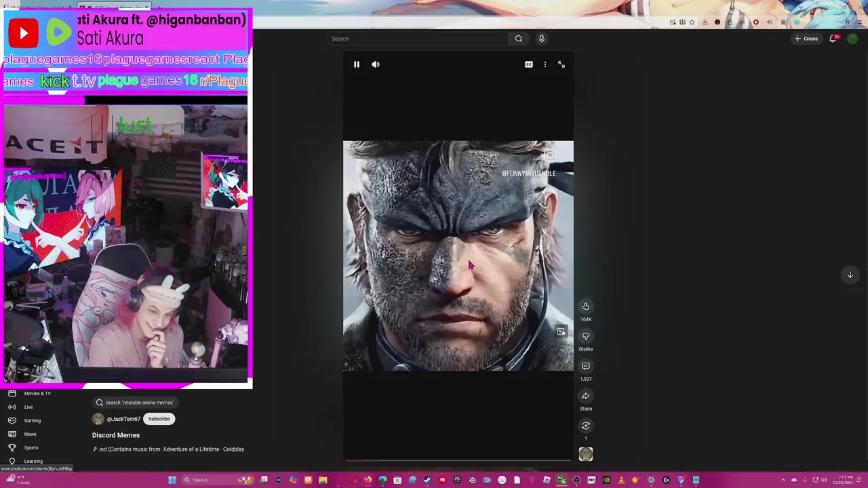Open Gaming in the sidebar
868x488 pixels.
[x=32, y=420]
